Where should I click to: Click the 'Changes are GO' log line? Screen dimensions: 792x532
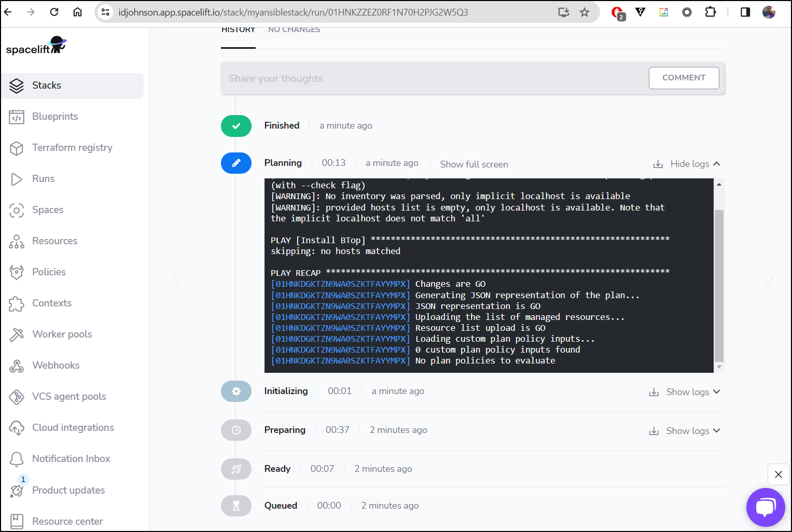coord(450,284)
